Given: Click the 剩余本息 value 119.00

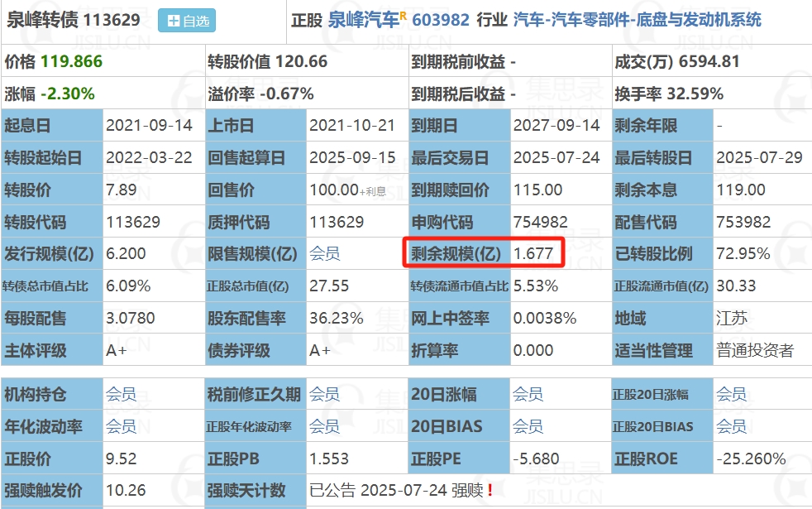Looking at the screenshot, I should [x=741, y=190].
